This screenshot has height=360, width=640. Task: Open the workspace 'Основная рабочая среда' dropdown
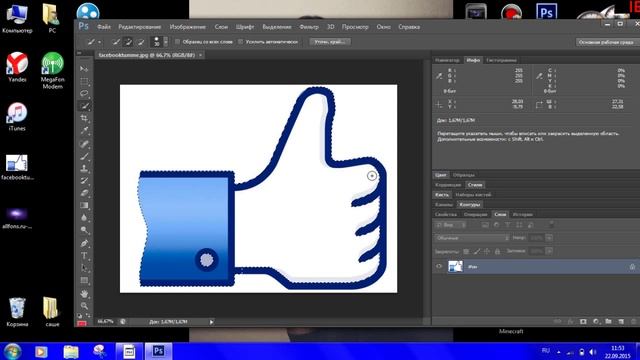tap(607, 42)
